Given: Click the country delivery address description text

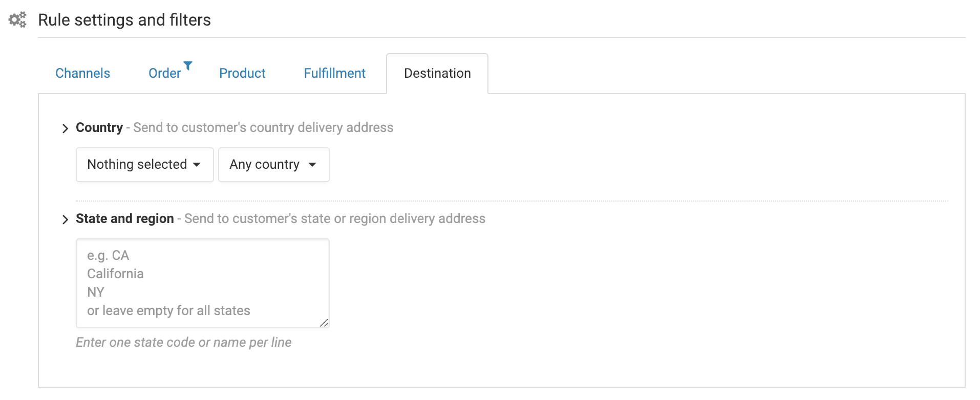Looking at the screenshot, I should click(x=263, y=127).
